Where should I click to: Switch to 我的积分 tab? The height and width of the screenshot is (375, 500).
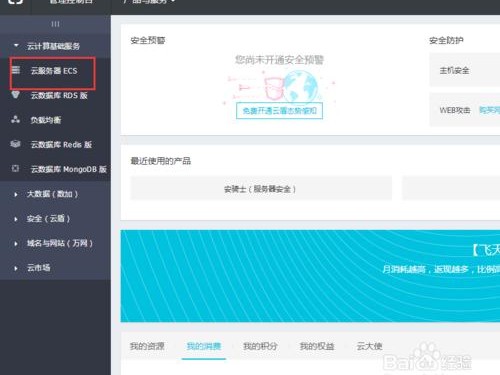[260, 346]
